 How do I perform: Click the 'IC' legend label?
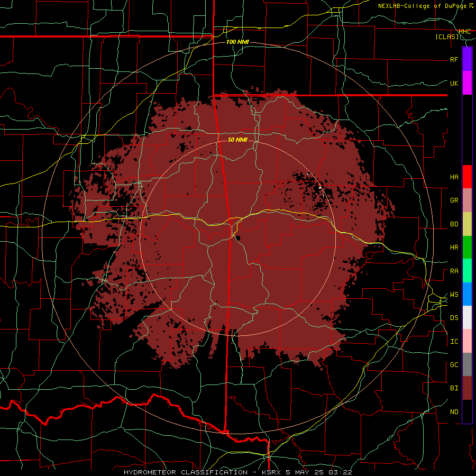coord(454,342)
